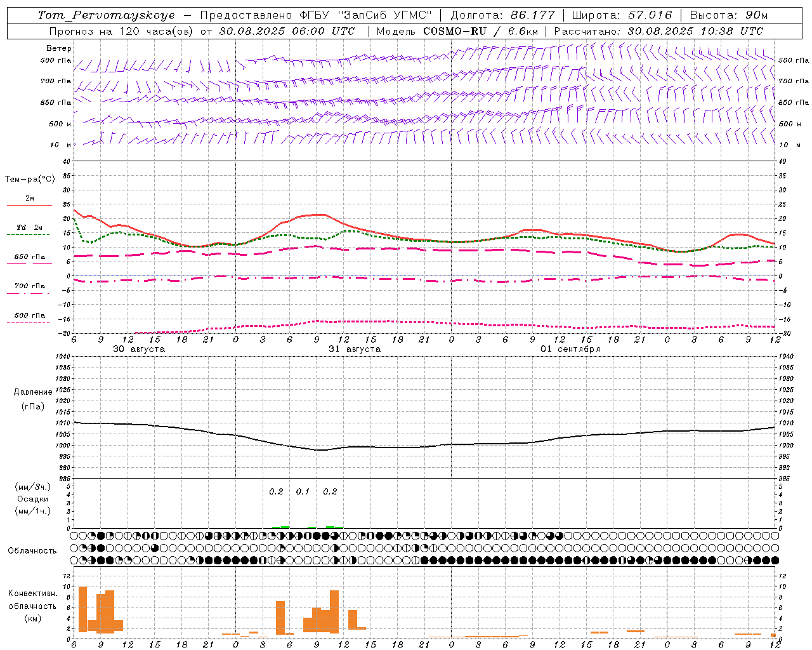Select the 'Долгота: 86.177' header value
Image resolution: width=812 pixels, height=650 pixels.
pos(502,15)
